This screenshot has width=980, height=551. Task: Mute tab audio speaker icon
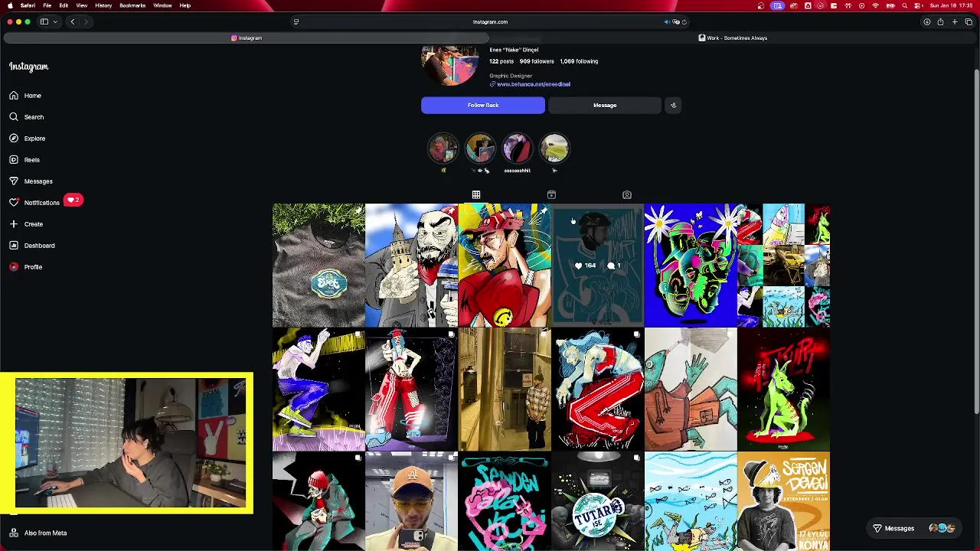pos(668,21)
